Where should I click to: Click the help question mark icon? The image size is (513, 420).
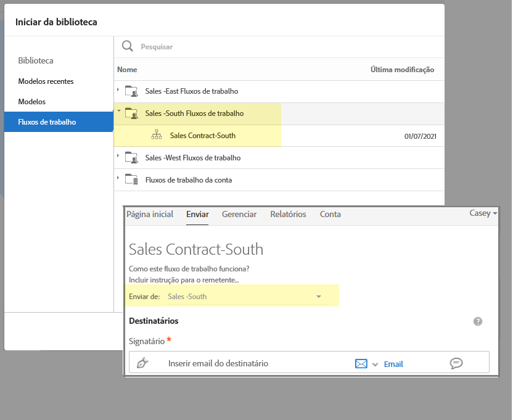pyautogui.click(x=477, y=321)
